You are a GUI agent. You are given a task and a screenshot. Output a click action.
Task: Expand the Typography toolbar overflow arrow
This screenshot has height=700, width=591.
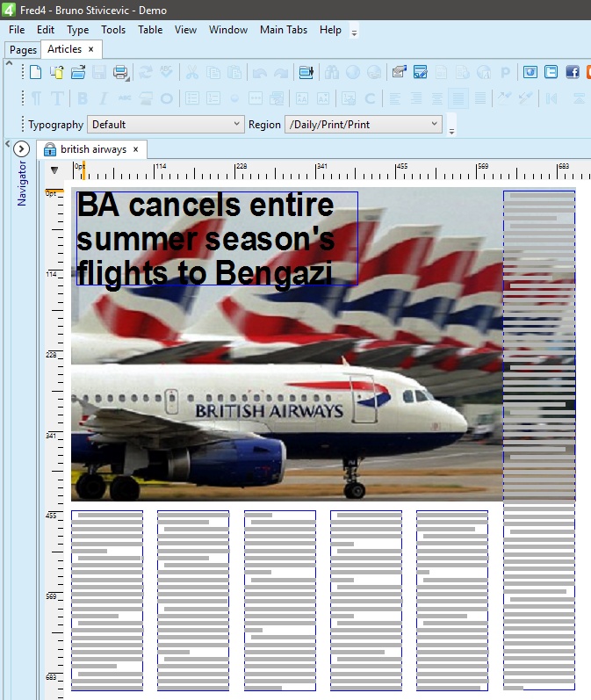click(x=451, y=131)
